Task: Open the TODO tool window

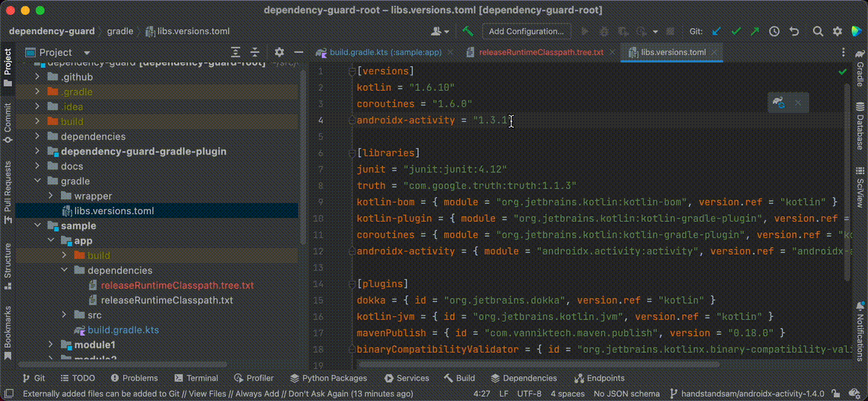Action: point(77,378)
